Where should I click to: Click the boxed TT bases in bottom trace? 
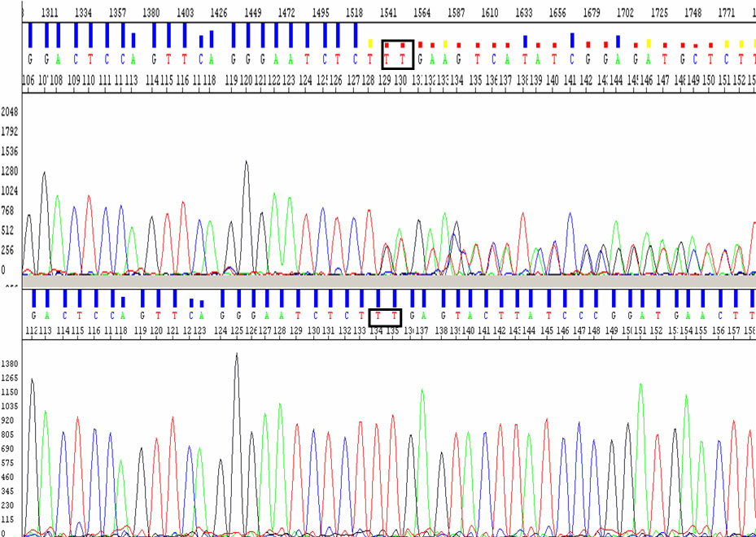tap(386, 316)
